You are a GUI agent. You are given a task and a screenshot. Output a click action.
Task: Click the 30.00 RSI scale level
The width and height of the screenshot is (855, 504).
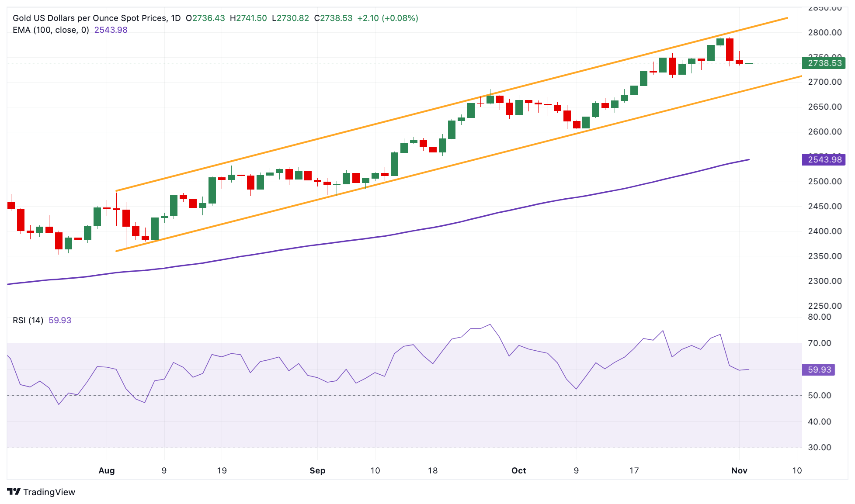pos(820,448)
